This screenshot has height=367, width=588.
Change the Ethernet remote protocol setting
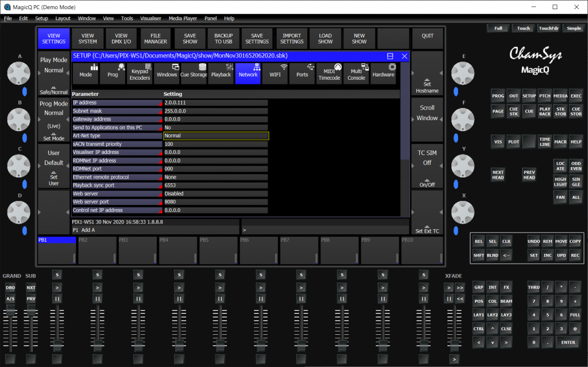click(x=215, y=177)
